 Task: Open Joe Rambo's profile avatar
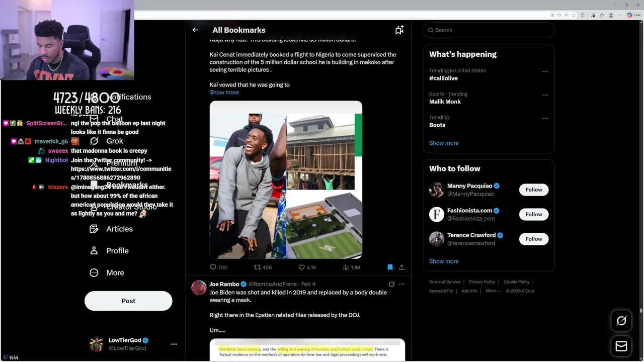coord(199,288)
